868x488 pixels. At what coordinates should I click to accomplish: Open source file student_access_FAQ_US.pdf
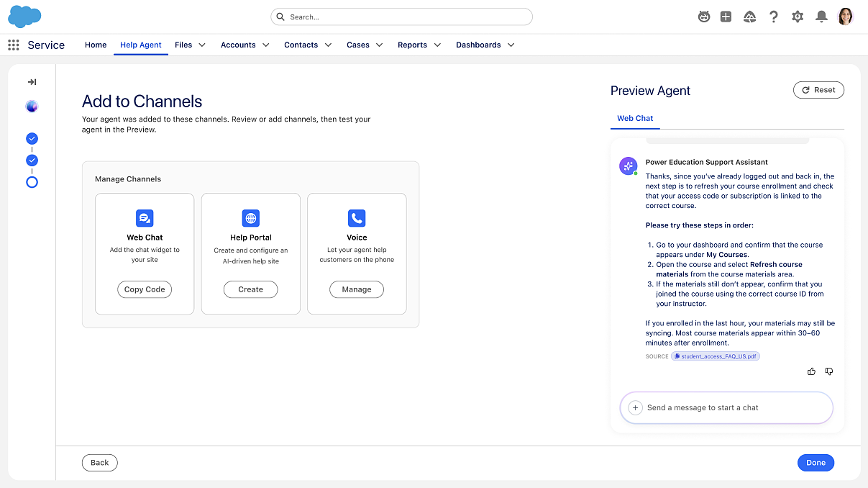(716, 356)
